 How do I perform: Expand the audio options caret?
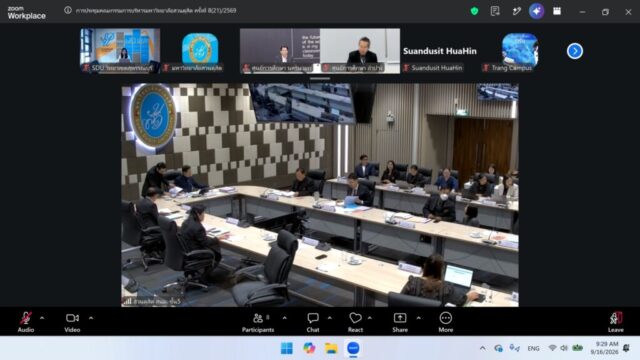point(42,318)
